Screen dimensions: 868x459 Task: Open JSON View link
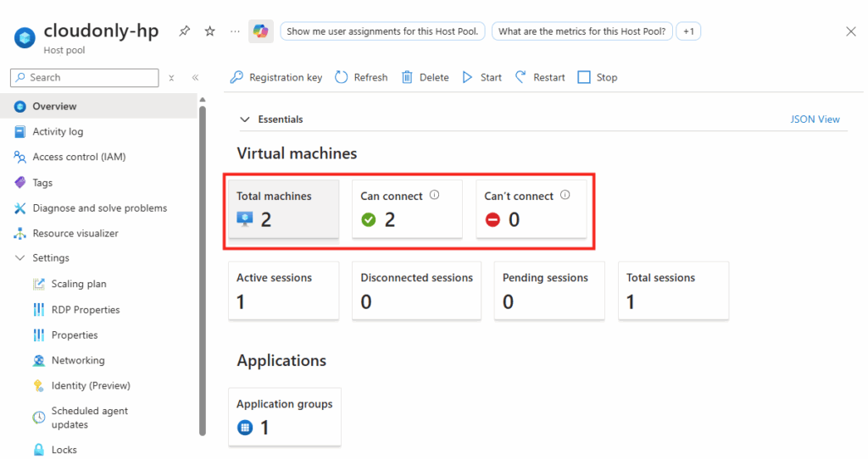[815, 119]
